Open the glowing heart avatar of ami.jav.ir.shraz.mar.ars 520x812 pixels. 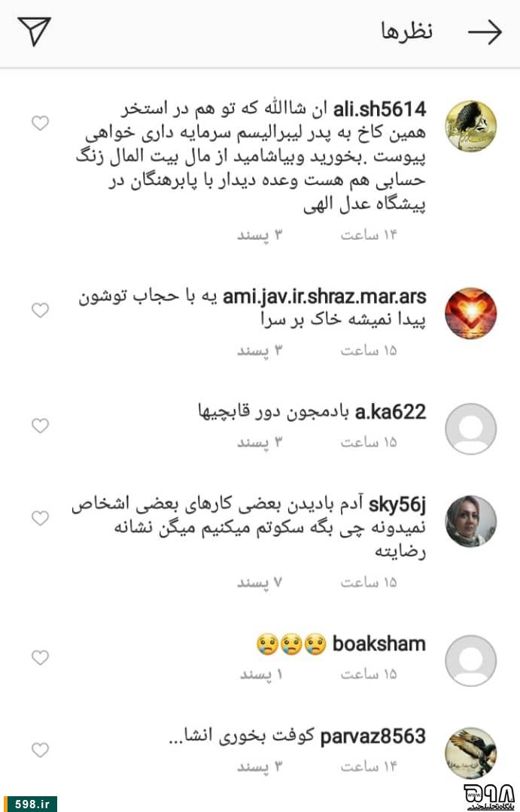pos(471,314)
